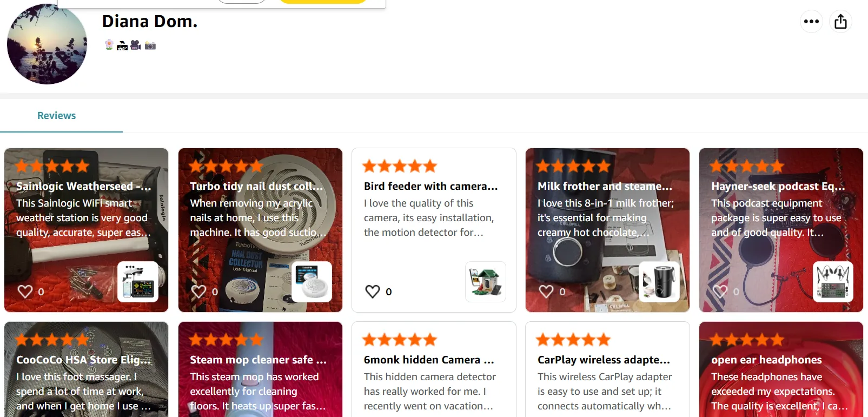The height and width of the screenshot is (417, 868).
Task: Toggle heart on Turbo tidy nail dust review
Action: coord(199,292)
